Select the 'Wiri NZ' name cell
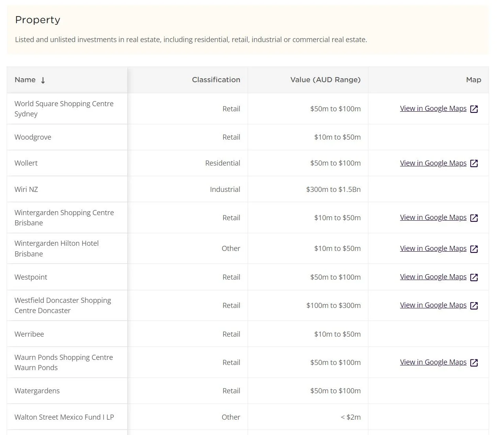Image resolution: width=504 pixels, height=435 pixels. [x=67, y=189]
